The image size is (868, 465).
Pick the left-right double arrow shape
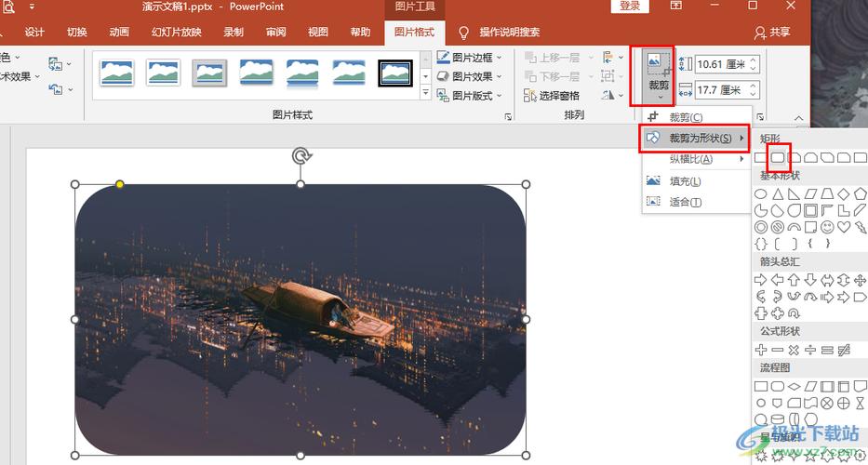coord(827,280)
